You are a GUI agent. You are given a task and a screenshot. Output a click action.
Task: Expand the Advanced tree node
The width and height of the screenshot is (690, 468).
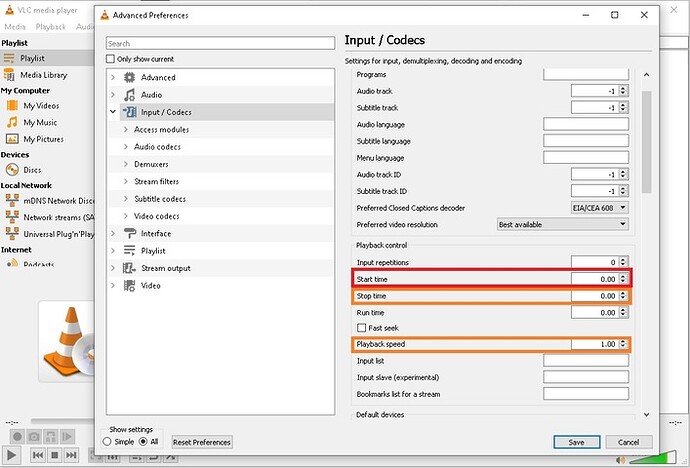tap(113, 77)
